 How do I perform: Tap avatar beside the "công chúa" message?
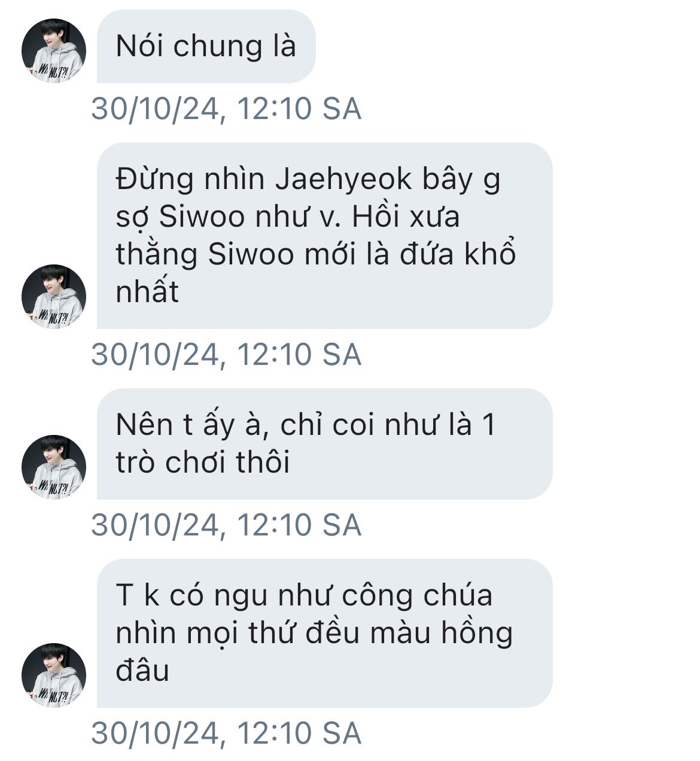(x=54, y=675)
